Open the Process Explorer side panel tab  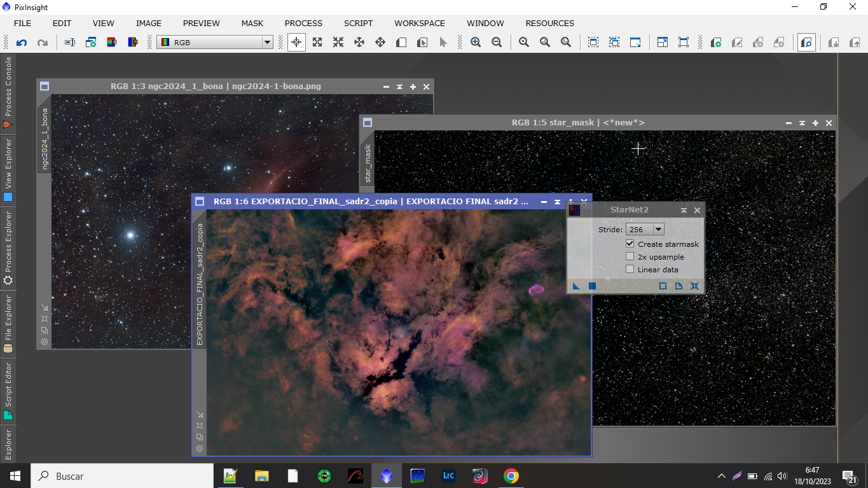pyautogui.click(x=8, y=248)
